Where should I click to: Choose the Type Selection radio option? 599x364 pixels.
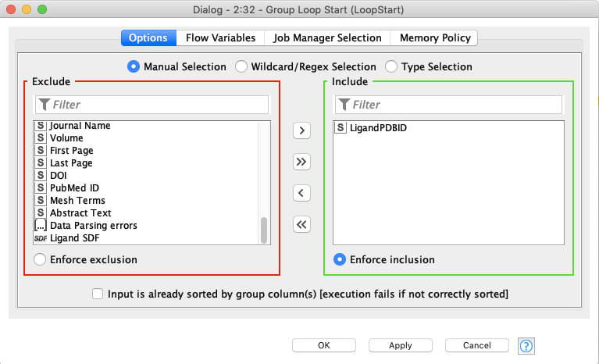(391, 67)
